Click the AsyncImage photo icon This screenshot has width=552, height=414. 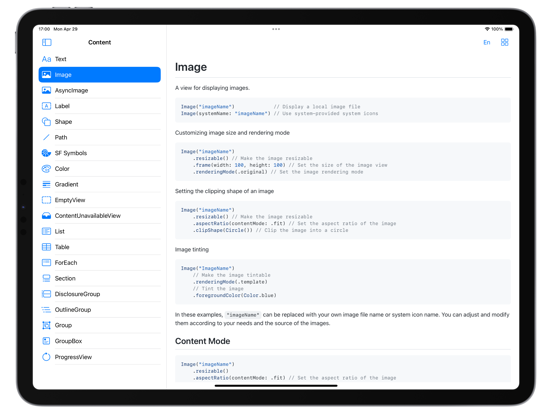[x=46, y=90]
